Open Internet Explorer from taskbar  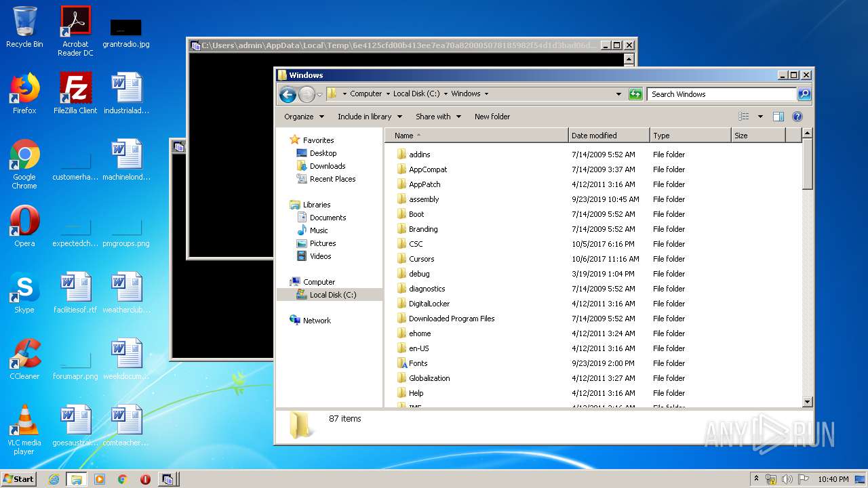point(54,479)
